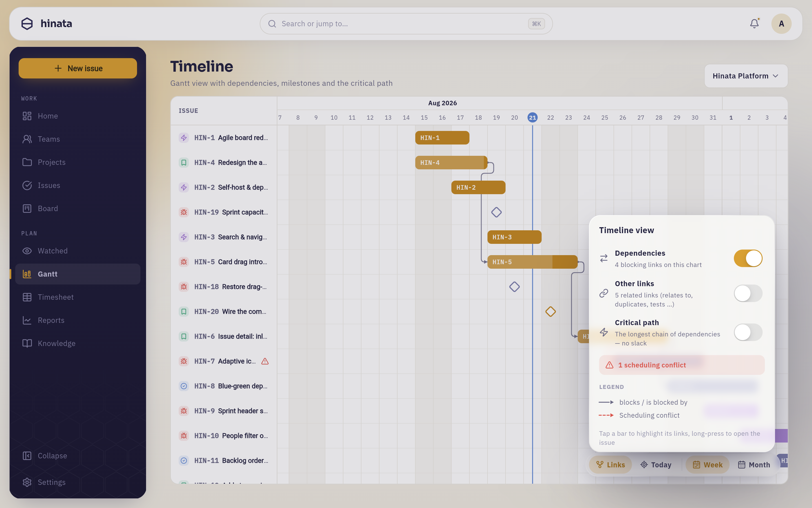Viewport: 812px width, 508px height.
Task: Click the Reports chart icon
Action: [27, 321]
